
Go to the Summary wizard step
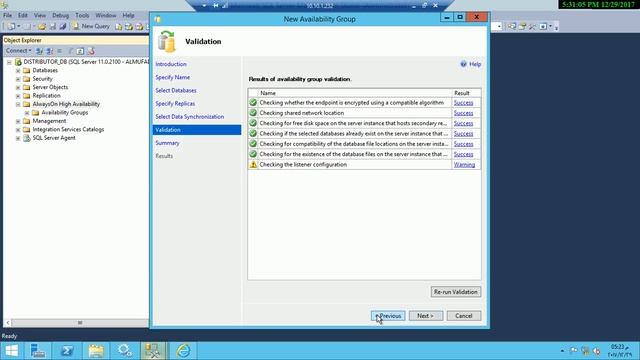point(167,143)
